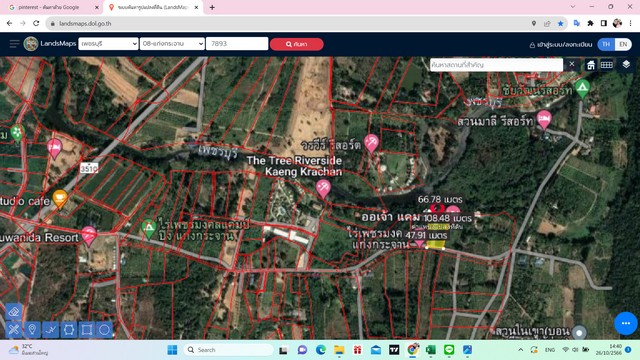Close the pinterest Google tab
Image resolution: width=640 pixels, height=360 pixels.
click(x=97, y=7)
